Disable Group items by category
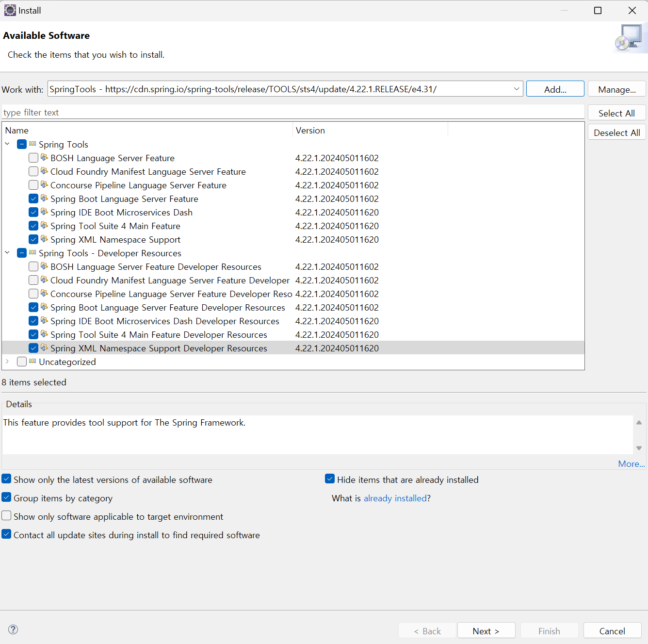The image size is (648, 644). pos(7,497)
